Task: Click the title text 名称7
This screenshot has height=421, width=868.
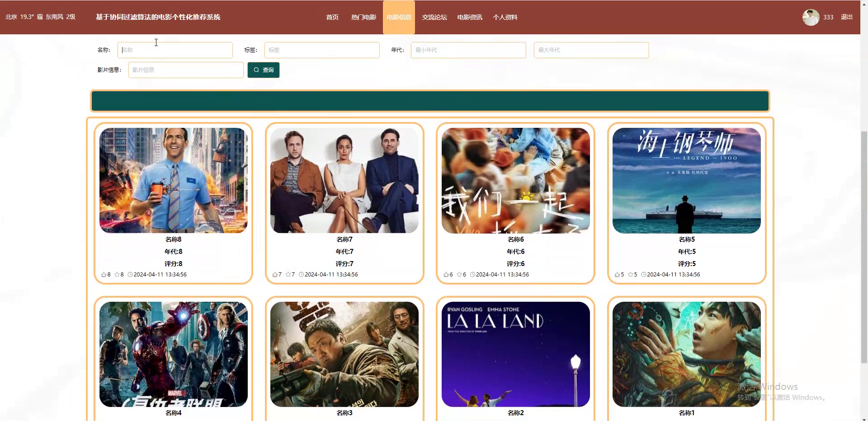Action: [x=344, y=239]
